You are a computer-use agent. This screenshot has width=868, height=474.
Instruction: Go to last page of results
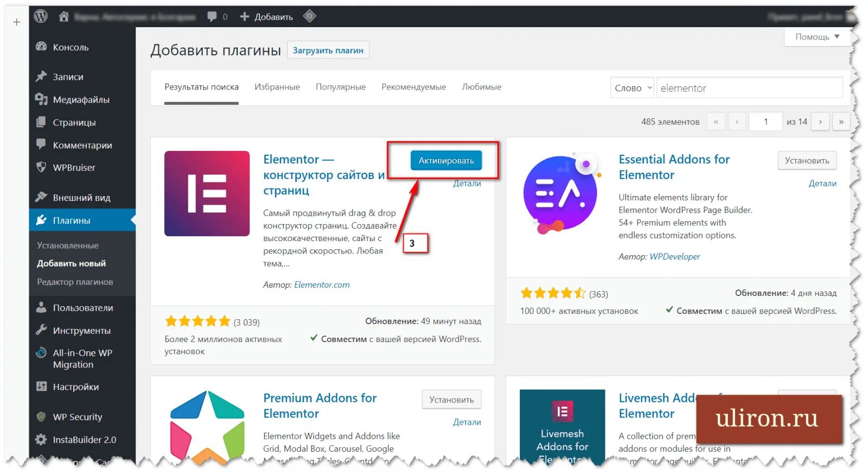pyautogui.click(x=841, y=122)
